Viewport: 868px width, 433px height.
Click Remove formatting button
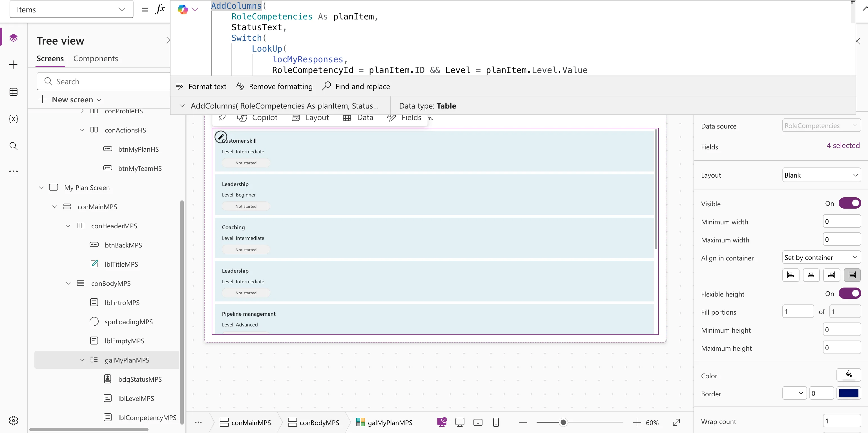point(274,87)
